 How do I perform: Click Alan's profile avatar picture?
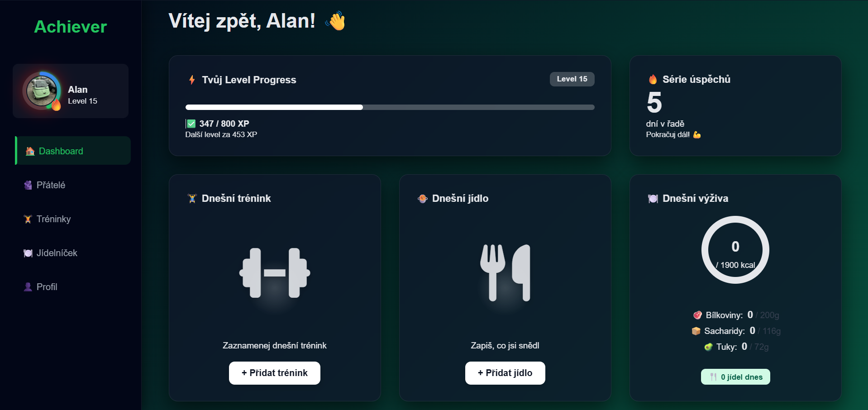tap(42, 91)
